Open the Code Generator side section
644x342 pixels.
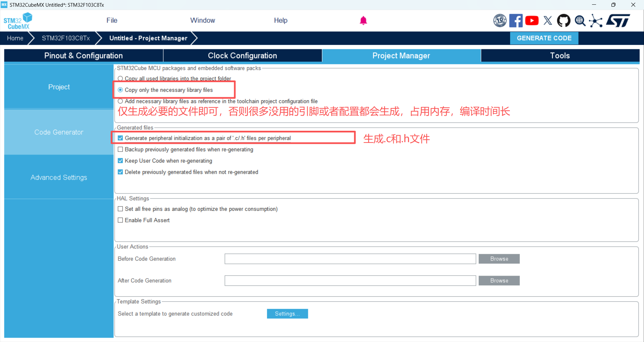tap(59, 132)
